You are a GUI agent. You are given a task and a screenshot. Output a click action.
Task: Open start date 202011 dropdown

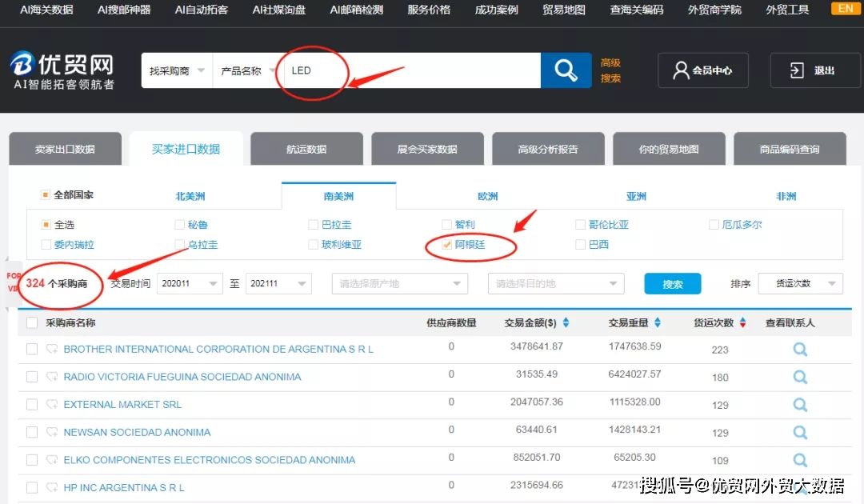click(x=190, y=284)
